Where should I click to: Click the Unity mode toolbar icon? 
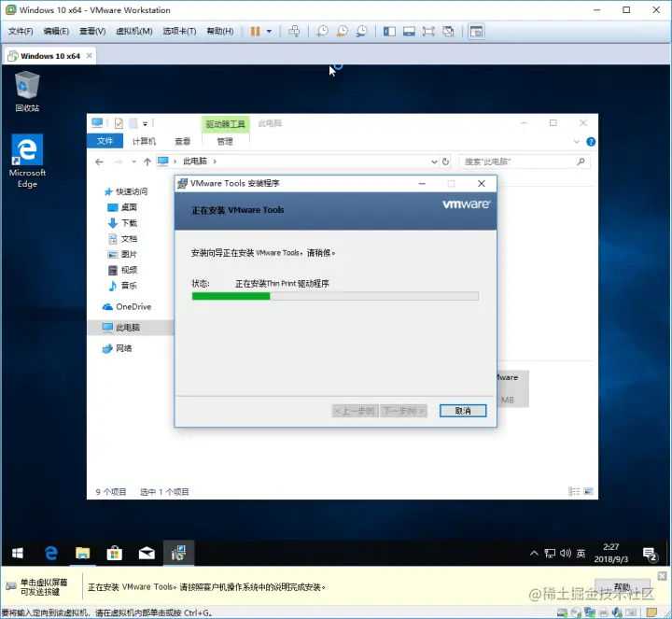448,32
